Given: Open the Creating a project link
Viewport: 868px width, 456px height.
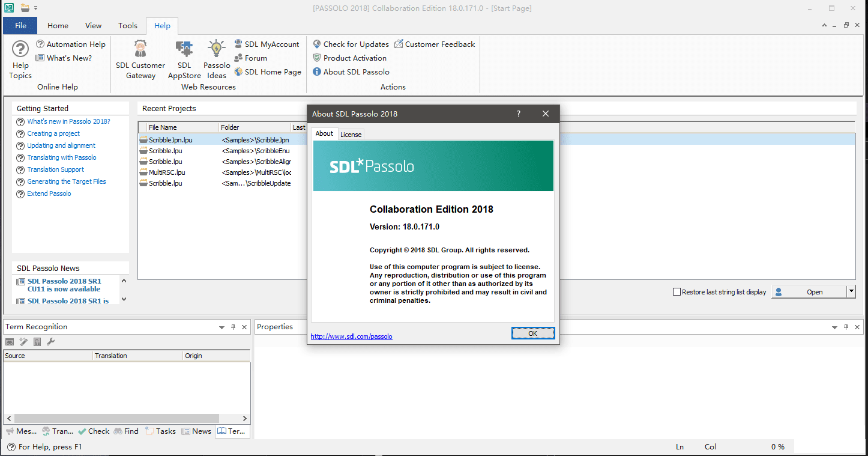Looking at the screenshot, I should 53,133.
